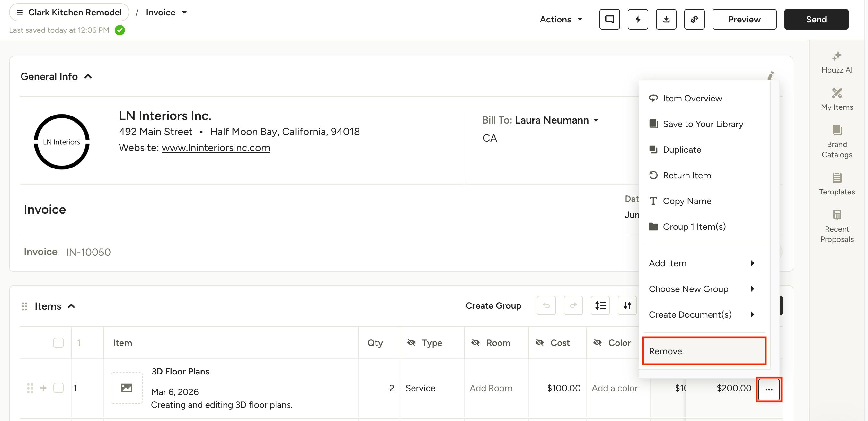
Task: Click the plus icon on the 3D Floor Plans row
Action: [43, 388]
